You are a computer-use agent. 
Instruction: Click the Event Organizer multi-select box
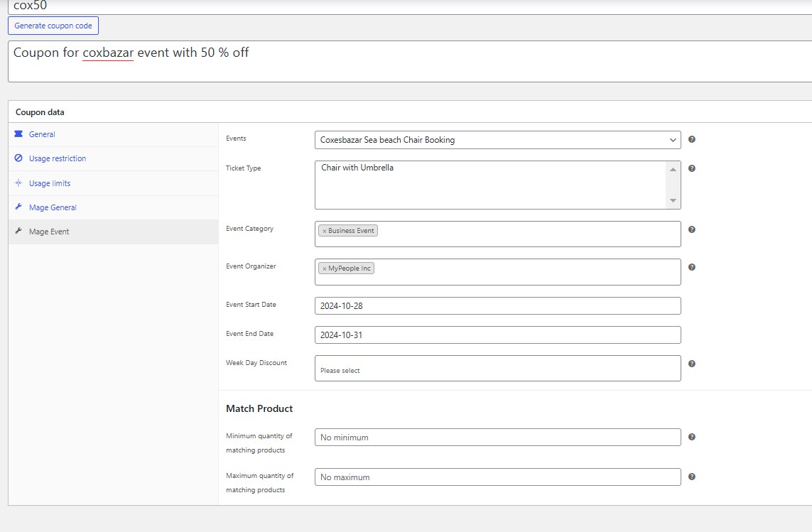click(x=498, y=272)
